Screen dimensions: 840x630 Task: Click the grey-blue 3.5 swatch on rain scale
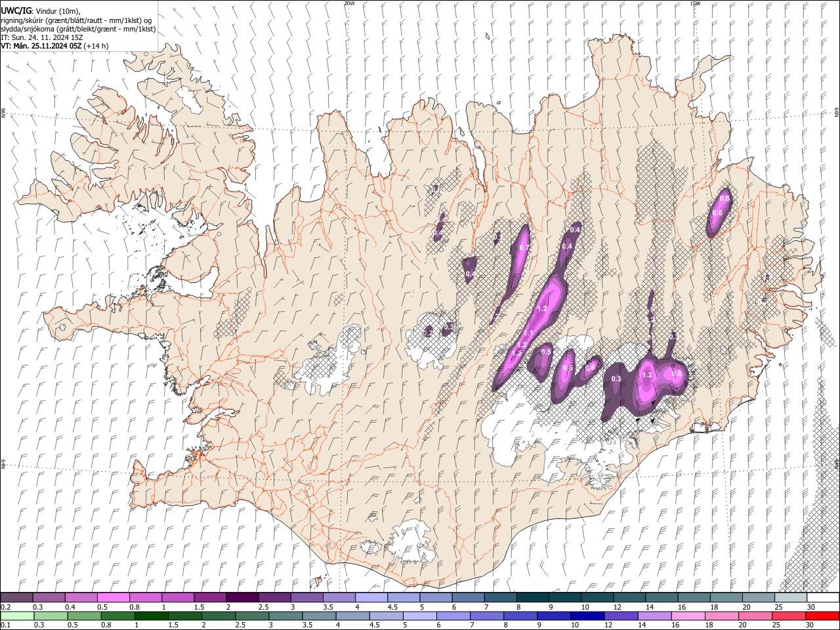318,616
